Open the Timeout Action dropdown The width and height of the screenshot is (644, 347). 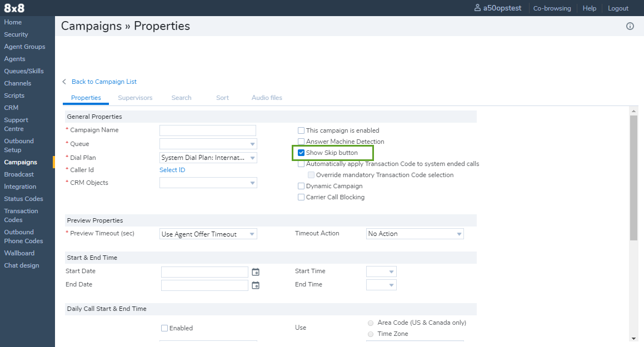click(x=415, y=234)
